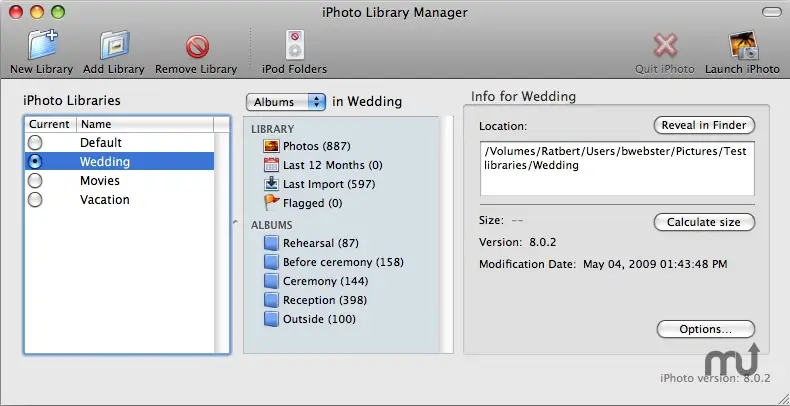Zoom the window with the green button

coord(58,12)
